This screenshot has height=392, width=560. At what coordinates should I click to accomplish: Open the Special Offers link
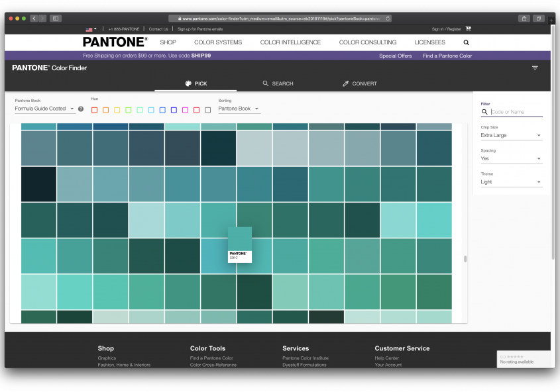[x=396, y=56]
